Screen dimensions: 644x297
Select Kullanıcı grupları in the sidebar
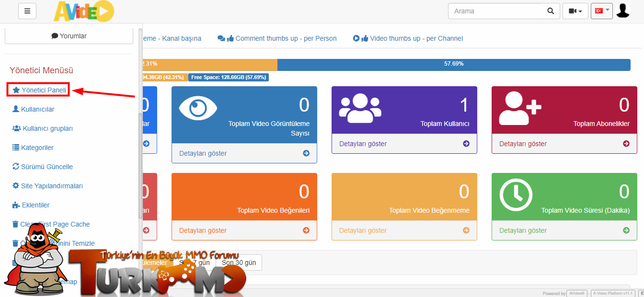(x=42, y=128)
